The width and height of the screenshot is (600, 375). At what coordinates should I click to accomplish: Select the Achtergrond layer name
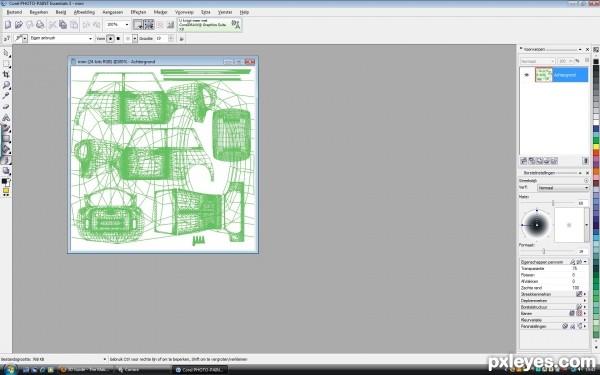(x=565, y=75)
